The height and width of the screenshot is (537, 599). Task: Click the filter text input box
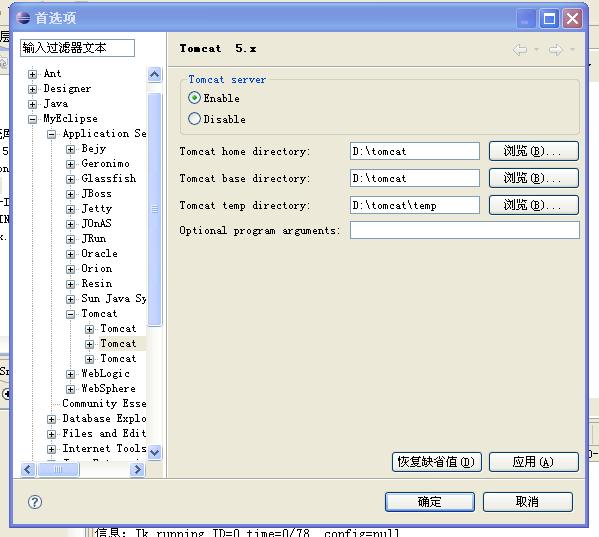pos(77,48)
